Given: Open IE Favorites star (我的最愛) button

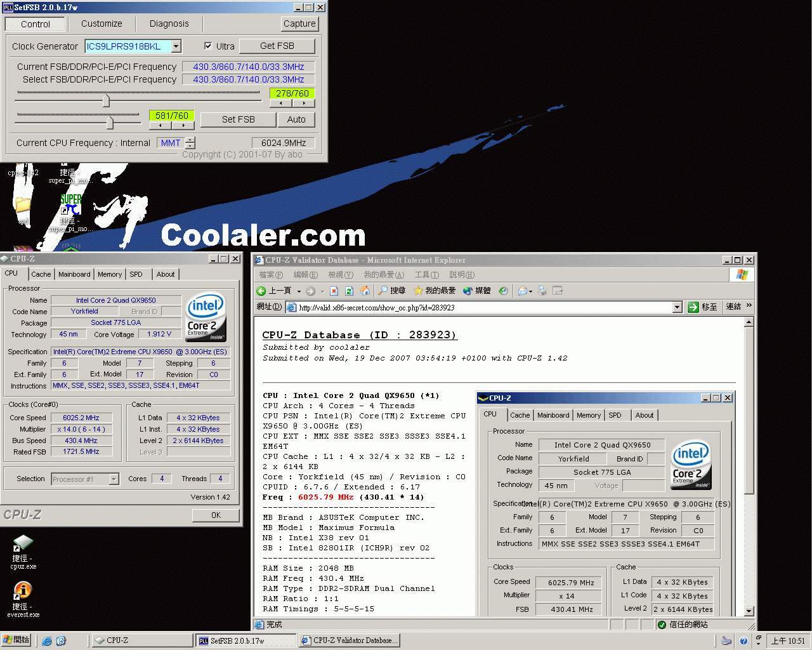Looking at the screenshot, I should 435,291.
